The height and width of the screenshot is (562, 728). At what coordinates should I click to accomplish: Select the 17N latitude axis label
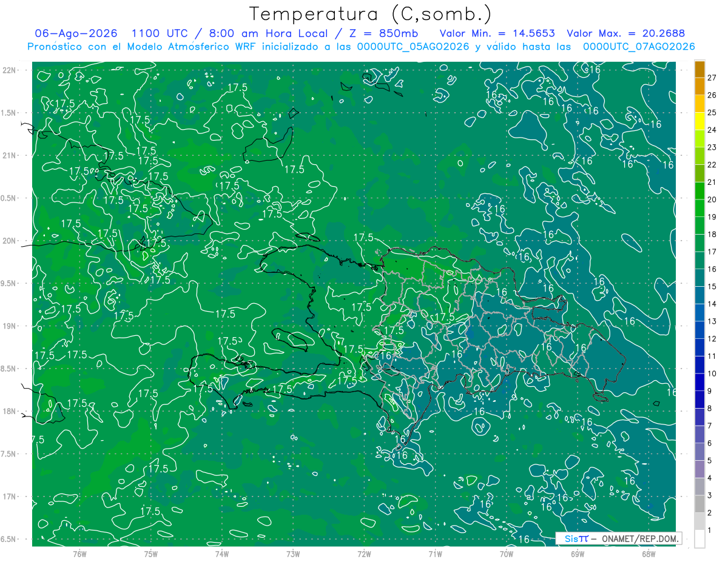[9, 497]
